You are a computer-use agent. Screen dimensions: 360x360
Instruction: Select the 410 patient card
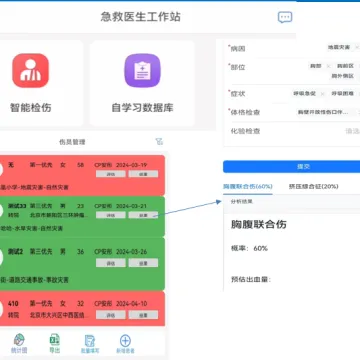[x=82, y=309]
